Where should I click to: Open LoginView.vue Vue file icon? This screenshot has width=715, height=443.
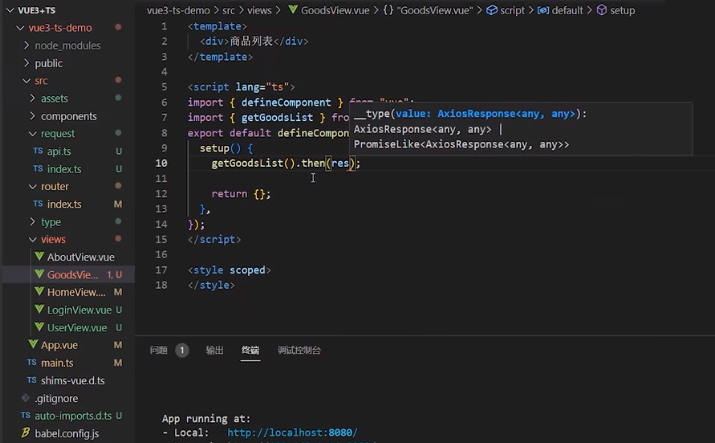tap(40, 309)
